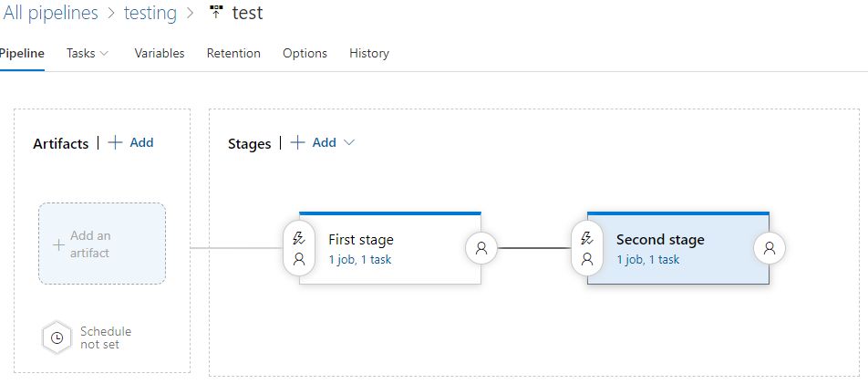Click plus icon in Add an artifact box

(x=58, y=244)
